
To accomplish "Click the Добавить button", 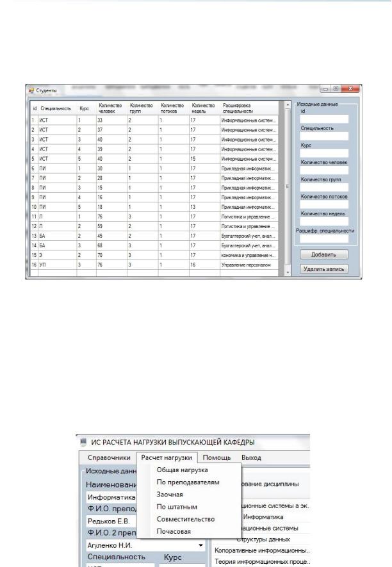I will 324,254.
